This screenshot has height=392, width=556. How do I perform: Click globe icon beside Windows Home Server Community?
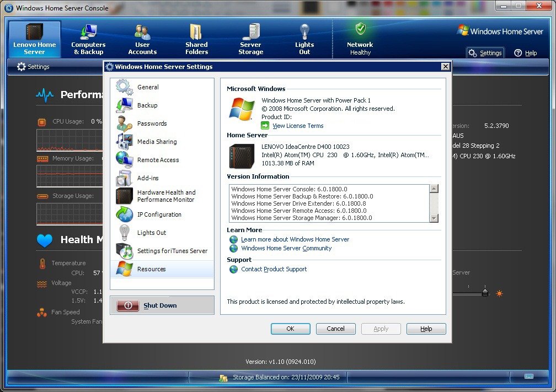(x=233, y=248)
